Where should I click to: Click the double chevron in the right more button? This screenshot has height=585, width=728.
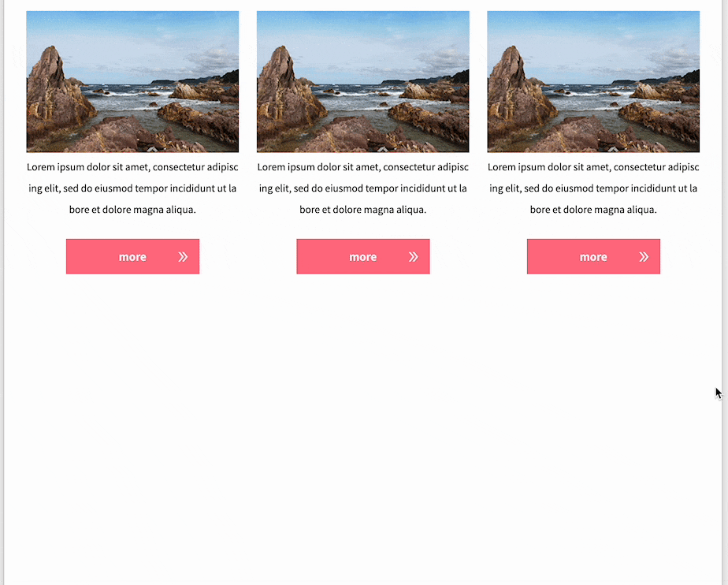[644, 257]
